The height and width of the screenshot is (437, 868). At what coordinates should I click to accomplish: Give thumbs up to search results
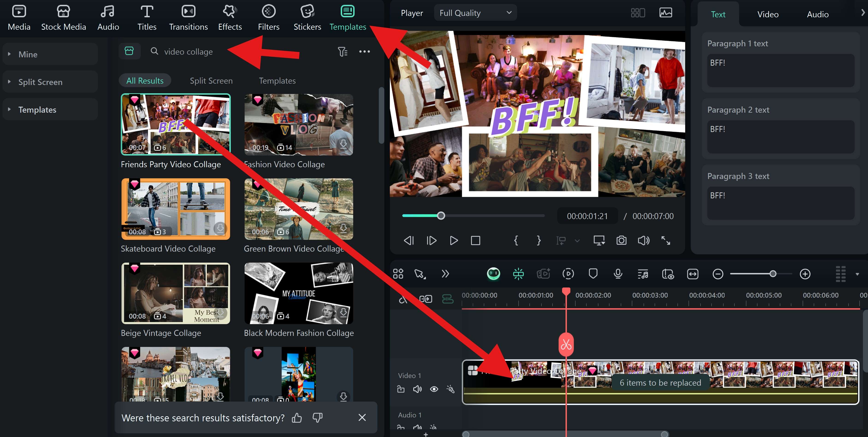(296, 417)
